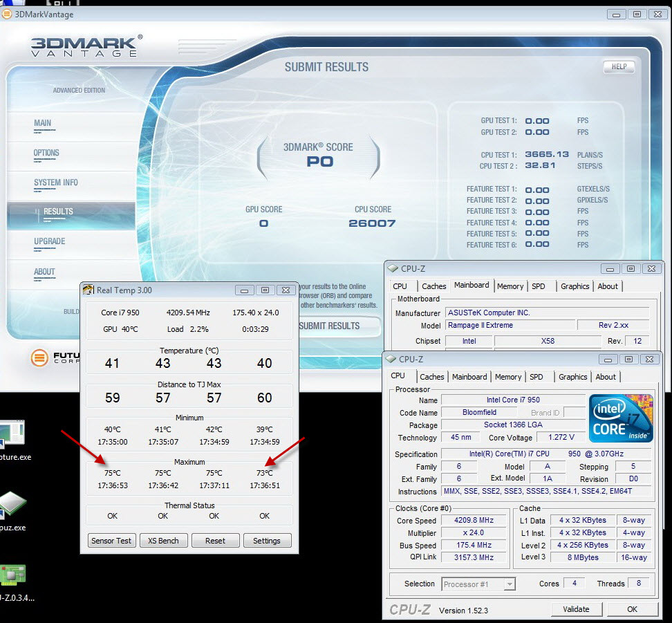
Task: Open OPTIONS in 3DMark Vantage sidebar
Action: click(46, 153)
